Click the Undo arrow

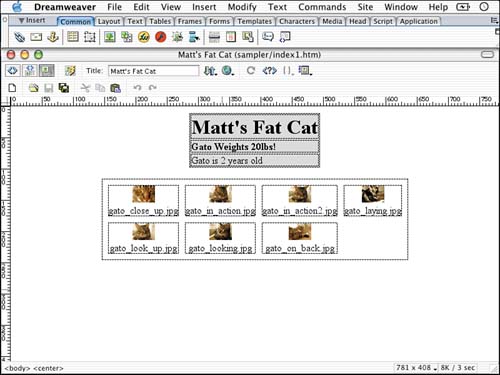(137, 88)
